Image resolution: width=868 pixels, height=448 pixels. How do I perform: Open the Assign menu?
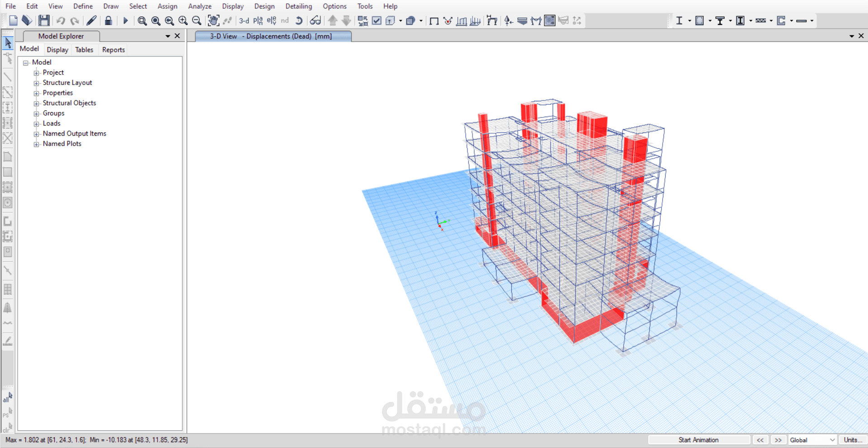click(167, 6)
